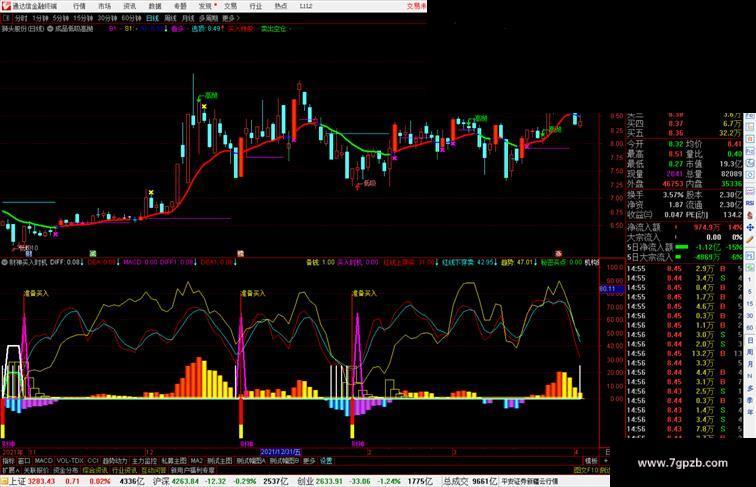Select the 月线 monthly period

pos(189,18)
